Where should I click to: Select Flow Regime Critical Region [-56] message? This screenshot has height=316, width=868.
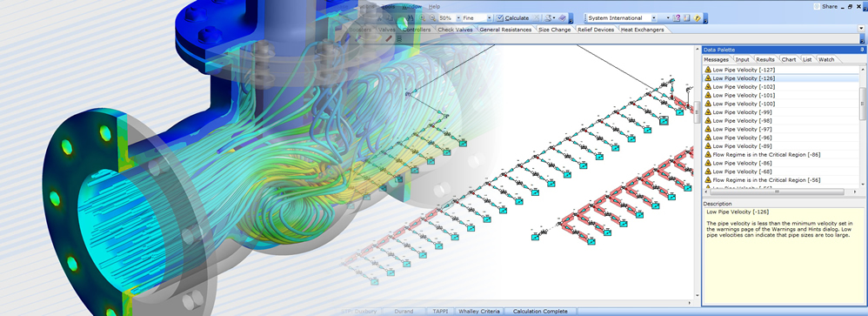tap(781, 180)
